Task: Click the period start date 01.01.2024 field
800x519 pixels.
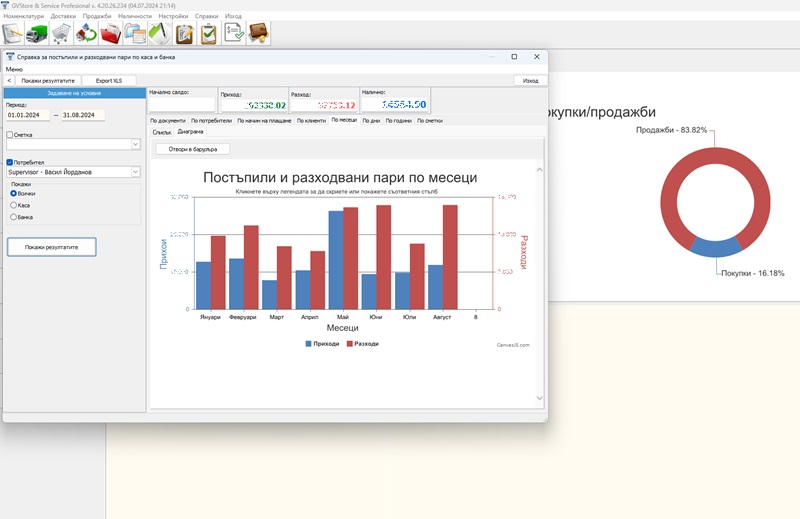Action: (28, 115)
